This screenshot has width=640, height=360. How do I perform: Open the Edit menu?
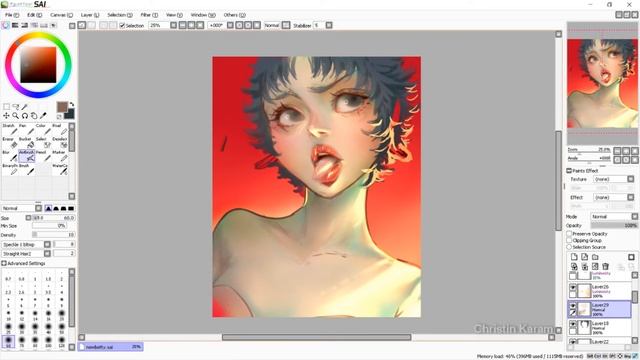tap(34, 15)
